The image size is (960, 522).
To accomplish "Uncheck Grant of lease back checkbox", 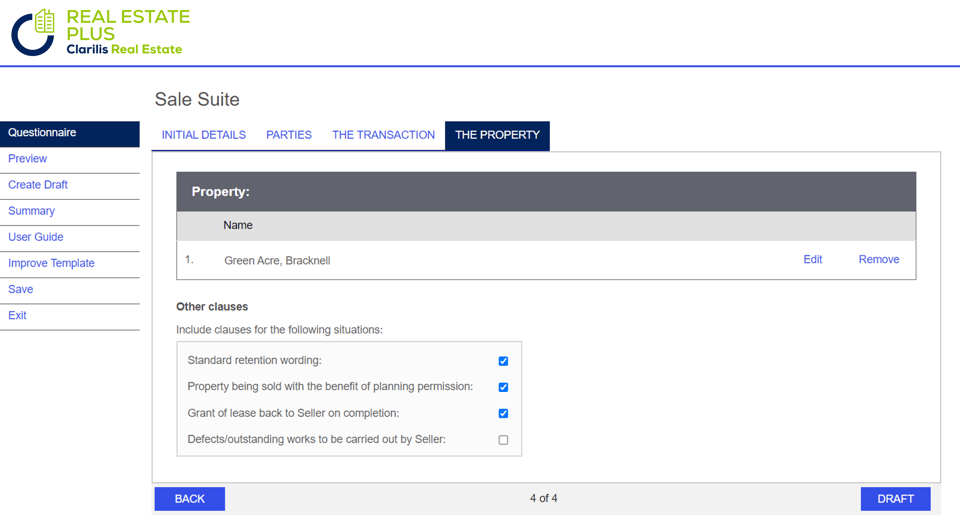I will [x=503, y=414].
